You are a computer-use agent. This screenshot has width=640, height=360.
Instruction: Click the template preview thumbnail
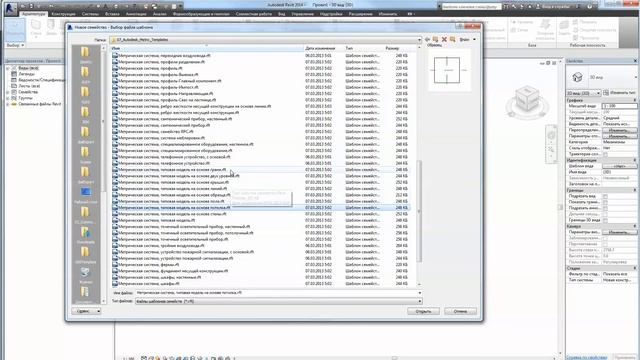tap(448, 70)
